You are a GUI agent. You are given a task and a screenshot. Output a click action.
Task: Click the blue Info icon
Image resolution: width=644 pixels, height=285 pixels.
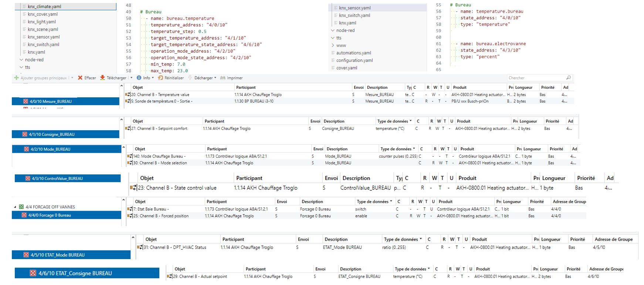139,78
